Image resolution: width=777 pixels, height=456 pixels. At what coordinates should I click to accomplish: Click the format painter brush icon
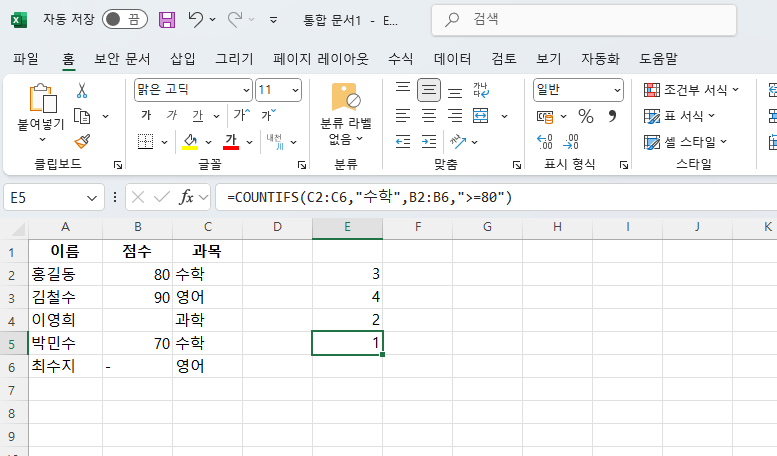[82, 142]
